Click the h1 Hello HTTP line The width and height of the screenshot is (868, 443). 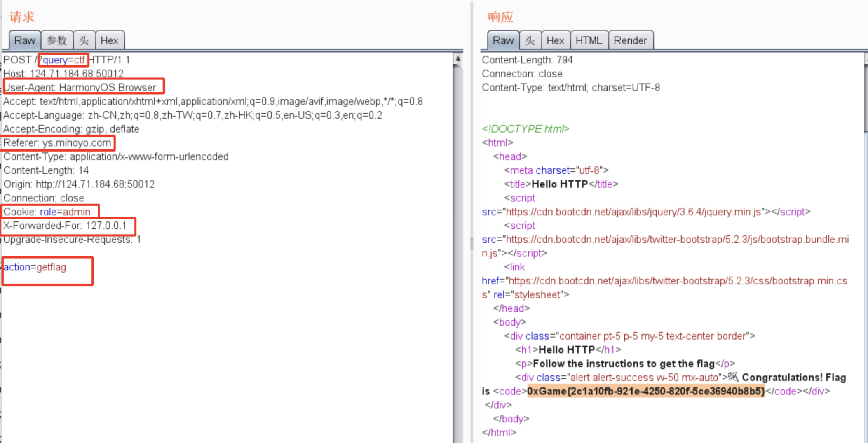pyautogui.click(x=568, y=350)
